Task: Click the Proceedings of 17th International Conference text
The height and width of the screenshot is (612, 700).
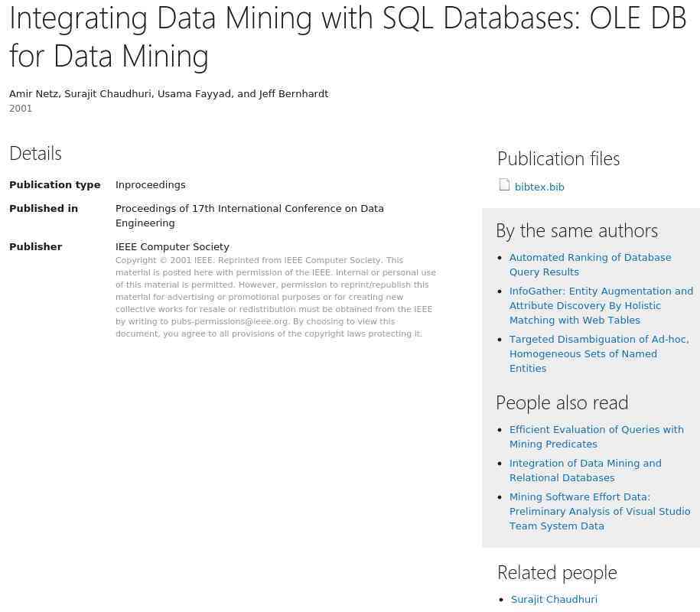Action: click(249, 216)
